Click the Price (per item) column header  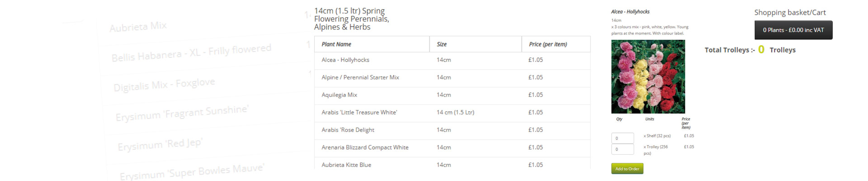pos(556,44)
